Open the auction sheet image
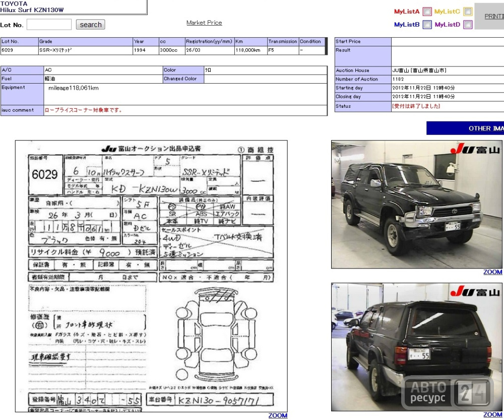Image resolution: width=504 pixels, height=420 pixels. pyautogui.click(x=151, y=276)
